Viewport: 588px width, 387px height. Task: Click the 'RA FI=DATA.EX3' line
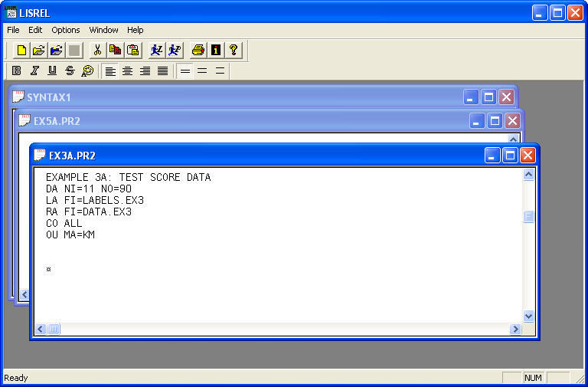tap(89, 212)
